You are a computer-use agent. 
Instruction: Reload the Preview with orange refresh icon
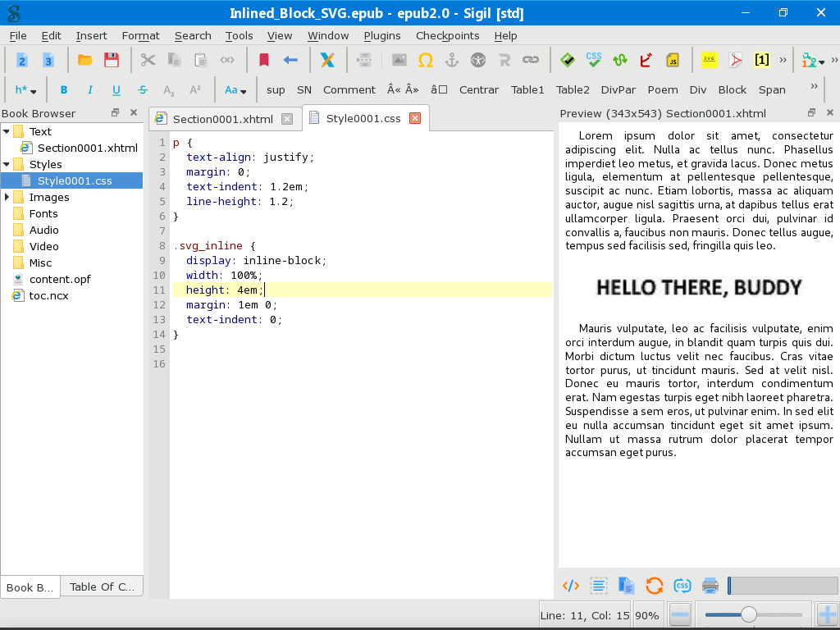click(x=654, y=586)
